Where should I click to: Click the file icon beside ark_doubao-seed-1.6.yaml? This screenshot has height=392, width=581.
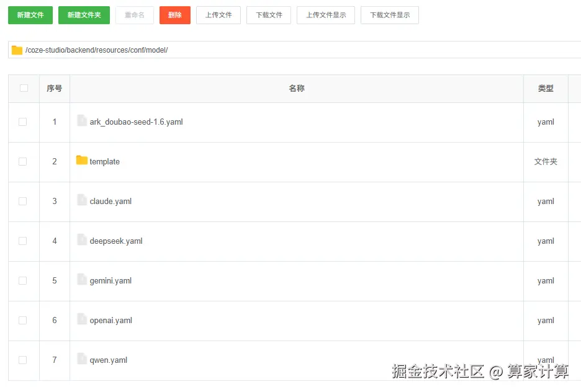click(x=81, y=121)
